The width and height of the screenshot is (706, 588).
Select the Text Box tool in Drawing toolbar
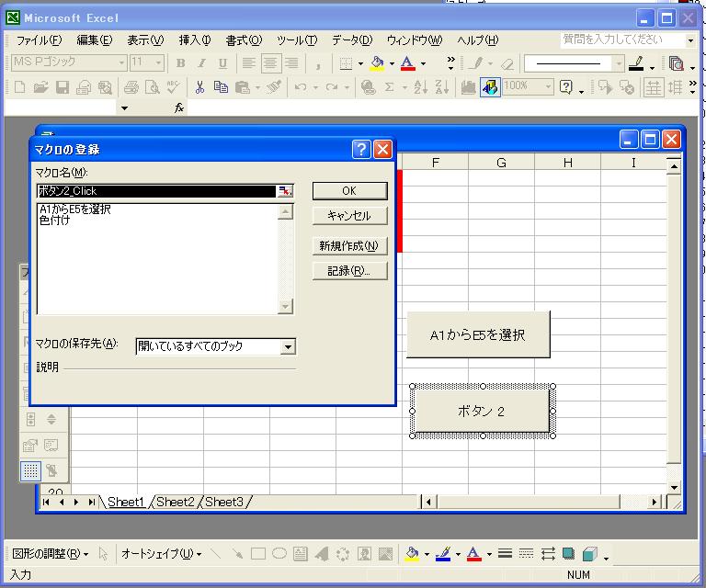pos(301,554)
